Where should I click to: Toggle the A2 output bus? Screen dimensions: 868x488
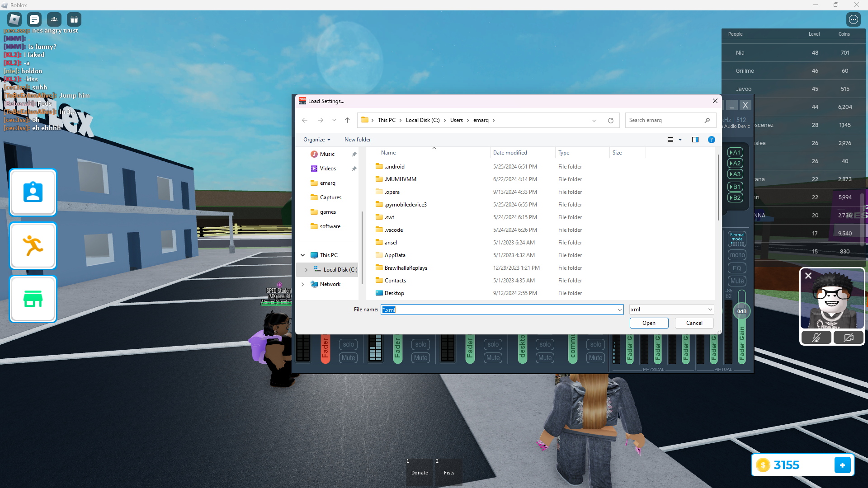pos(736,163)
